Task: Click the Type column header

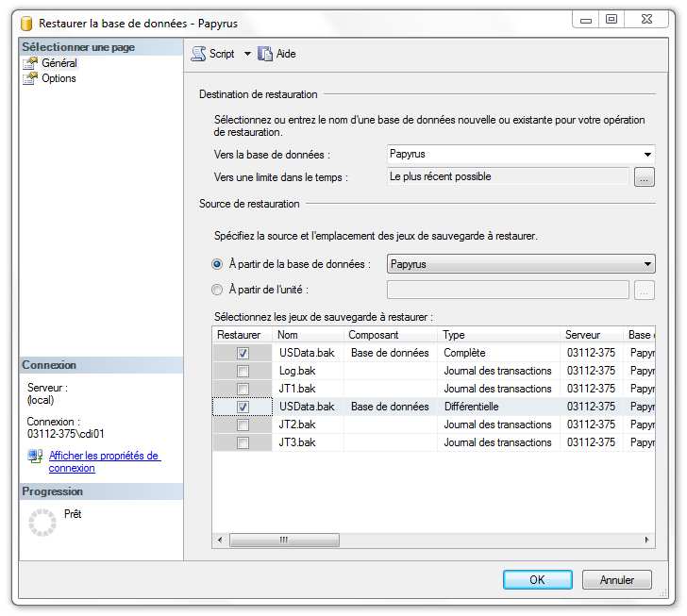Action: click(x=454, y=335)
